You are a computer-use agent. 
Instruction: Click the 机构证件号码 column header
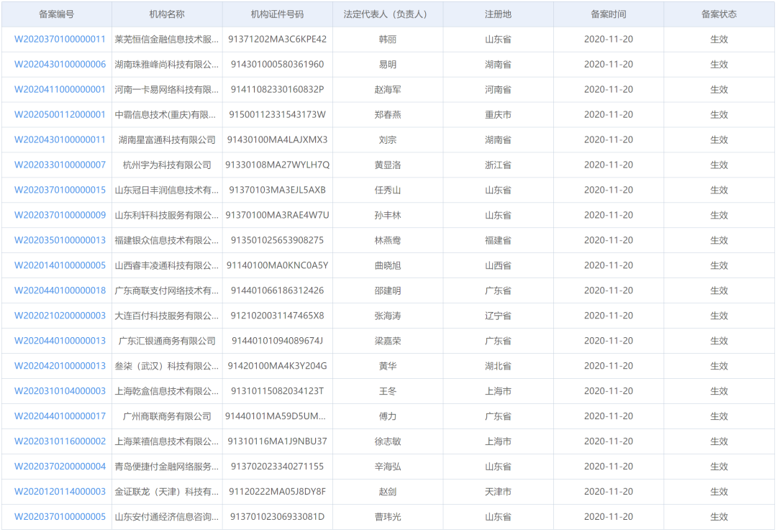pos(278,14)
